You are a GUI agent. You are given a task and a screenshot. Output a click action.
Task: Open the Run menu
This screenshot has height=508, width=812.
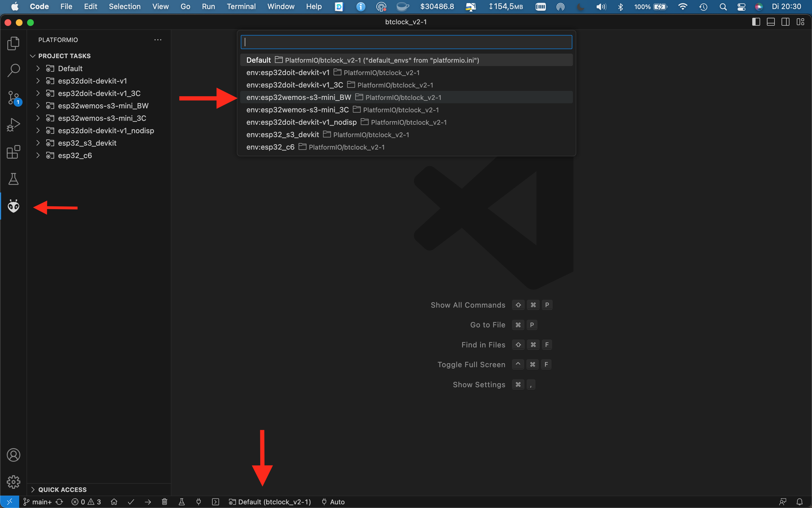pos(208,7)
